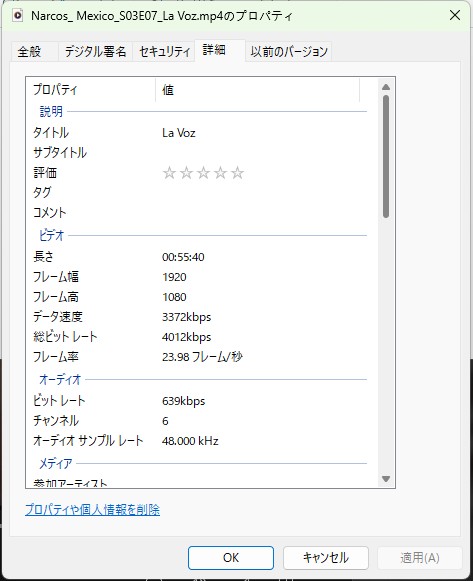
Task: Set rating to two stars
Action: coord(186,173)
